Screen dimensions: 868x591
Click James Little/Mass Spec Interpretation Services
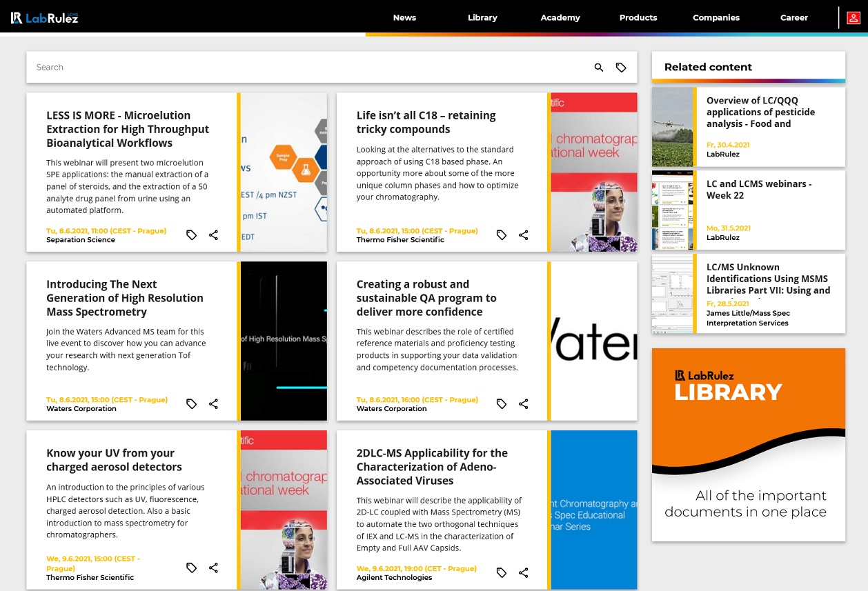(748, 318)
